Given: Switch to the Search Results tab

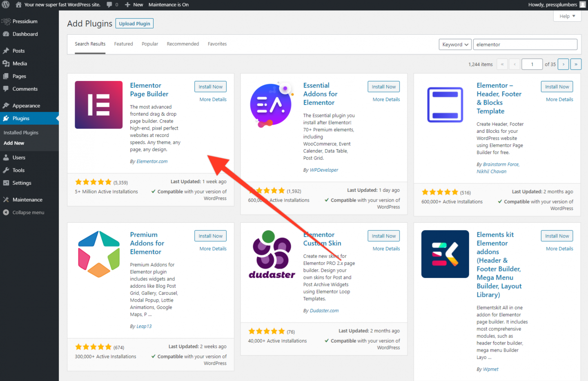Looking at the screenshot, I should pyautogui.click(x=90, y=44).
